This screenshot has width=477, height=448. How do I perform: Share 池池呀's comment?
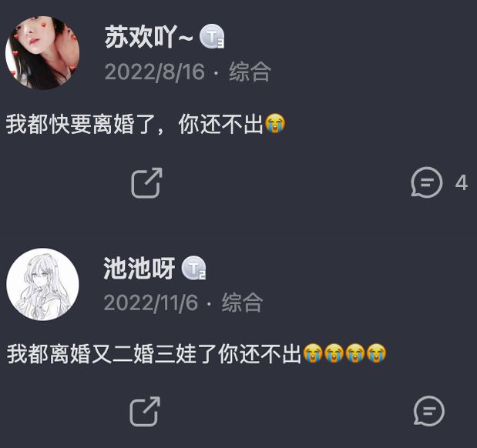coord(145,412)
